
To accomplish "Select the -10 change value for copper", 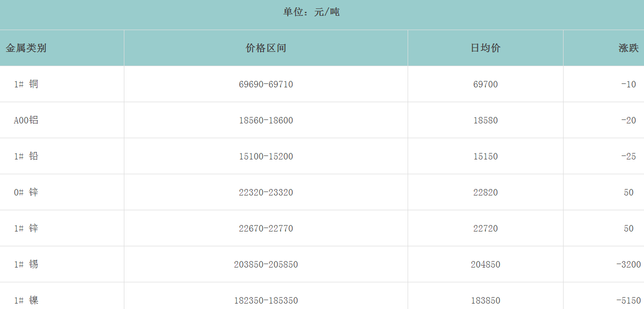I will [628, 84].
